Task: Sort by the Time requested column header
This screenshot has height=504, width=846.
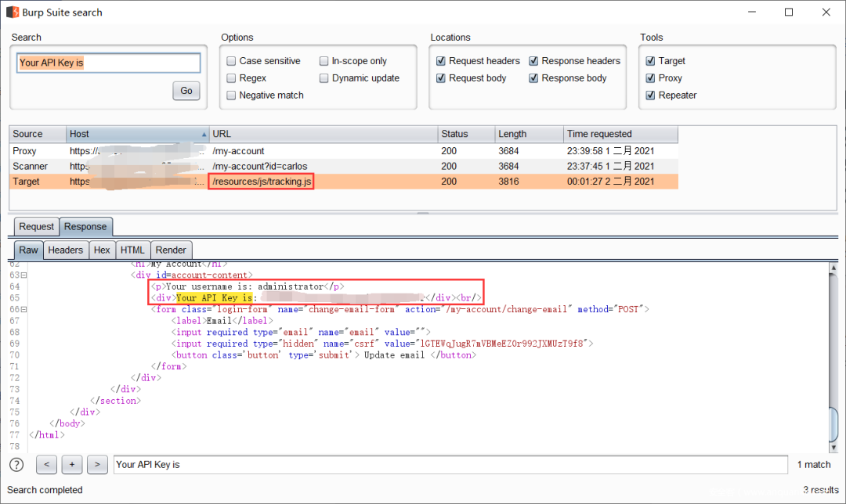Action: coord(620,134)
